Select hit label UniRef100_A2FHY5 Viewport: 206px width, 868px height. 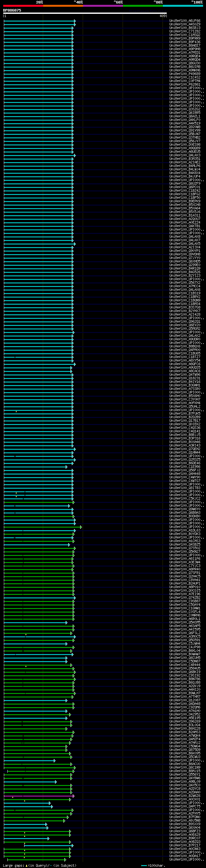tap(185, 813)
